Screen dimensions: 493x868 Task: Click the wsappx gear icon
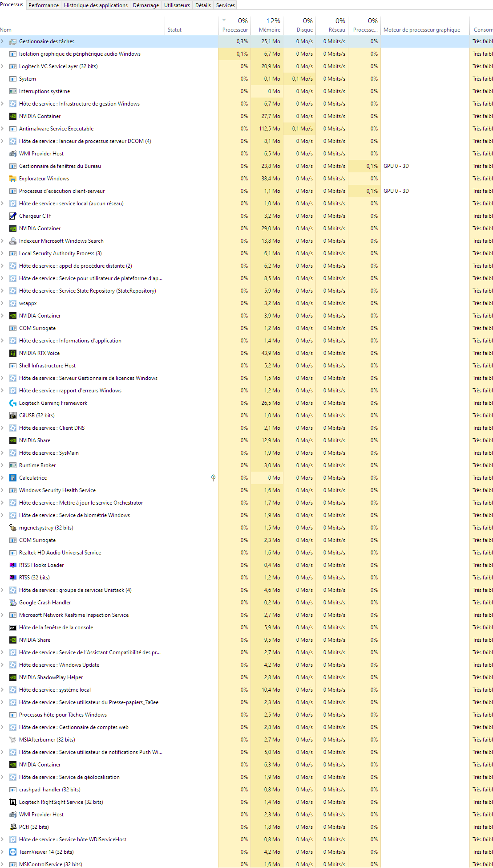tap(13, 303)
